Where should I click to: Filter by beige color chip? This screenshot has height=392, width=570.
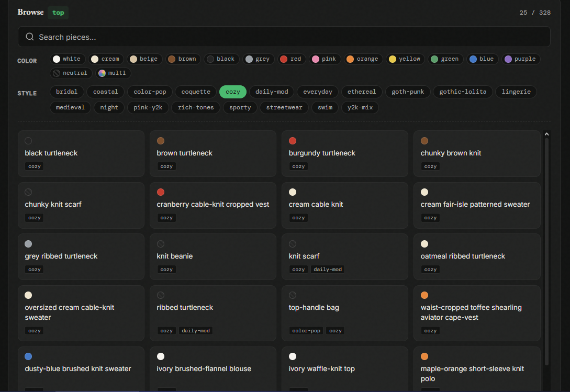click(144, 59)
